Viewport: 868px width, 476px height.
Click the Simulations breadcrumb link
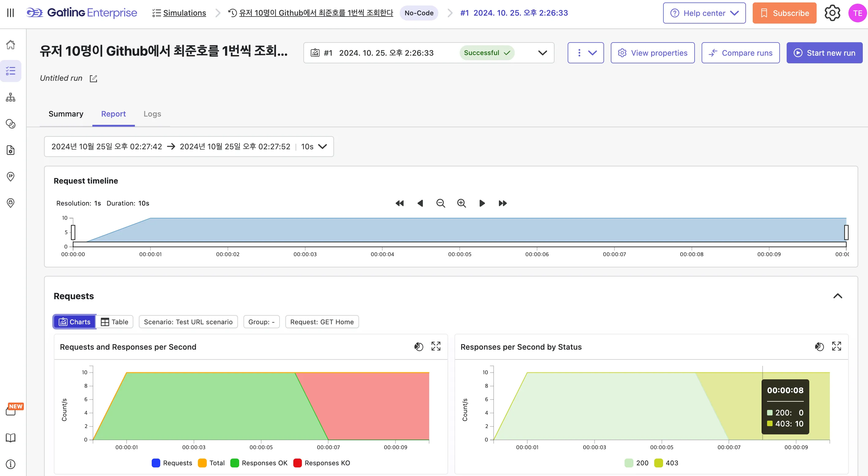[184, 13]
